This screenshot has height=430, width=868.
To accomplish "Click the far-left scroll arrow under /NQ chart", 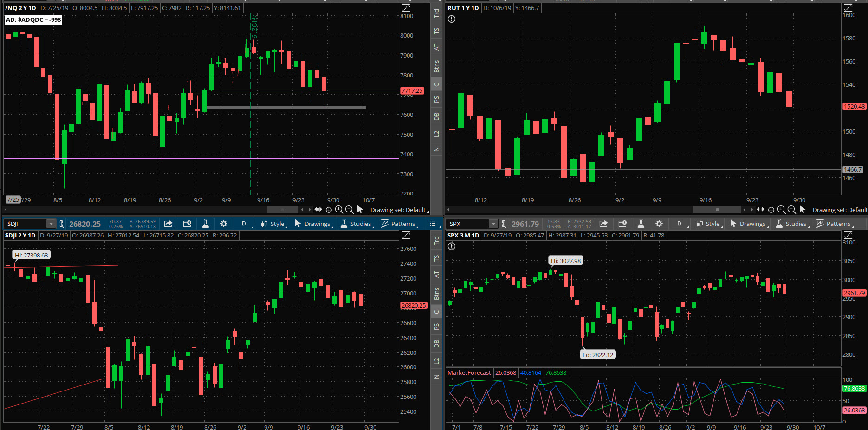I will click(6, 210).
